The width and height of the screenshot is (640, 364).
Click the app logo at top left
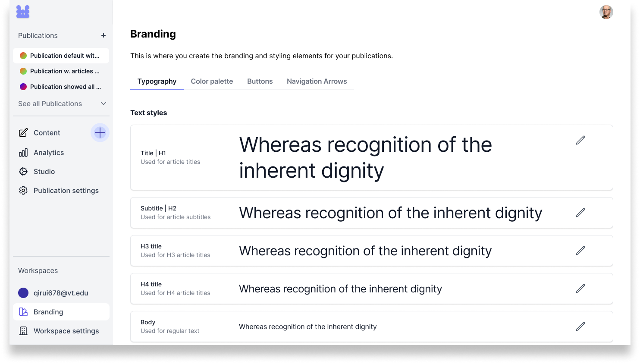click(x=23, y=12)
